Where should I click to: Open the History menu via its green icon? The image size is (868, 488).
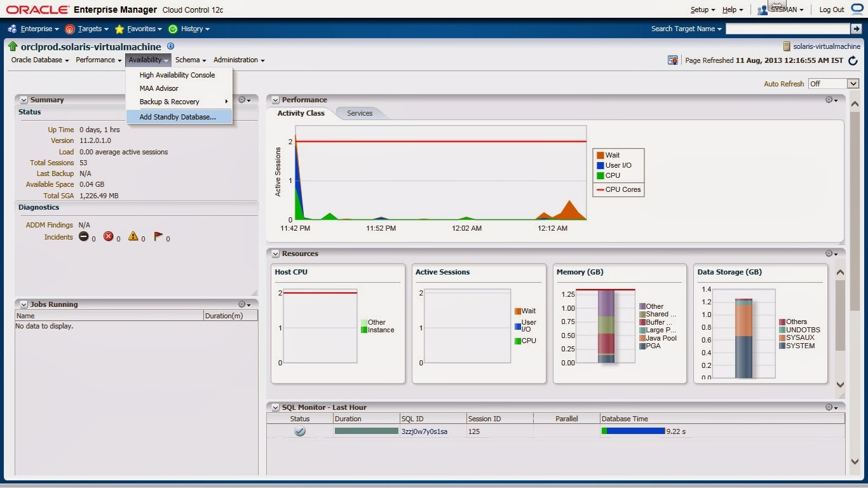pos(172,29)
